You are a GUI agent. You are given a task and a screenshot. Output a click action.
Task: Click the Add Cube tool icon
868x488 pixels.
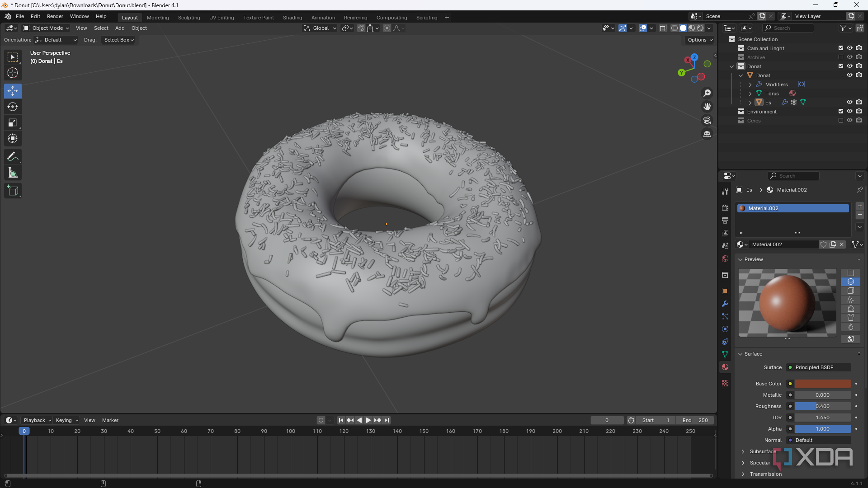[x=13, y=191]
